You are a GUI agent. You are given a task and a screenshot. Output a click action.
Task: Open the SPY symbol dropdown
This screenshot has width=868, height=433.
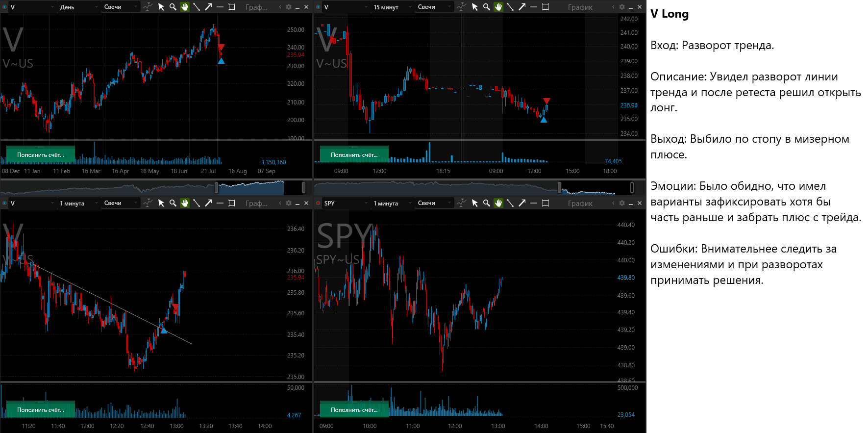point(346,203)
